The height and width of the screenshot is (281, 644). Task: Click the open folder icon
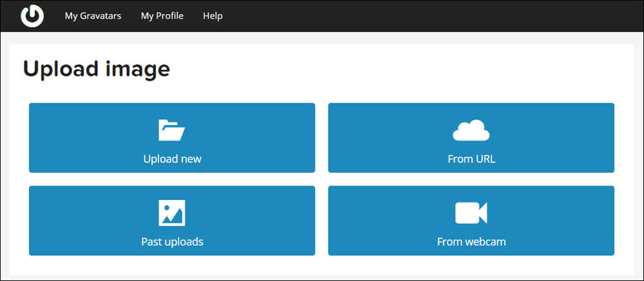click(172, 130)
